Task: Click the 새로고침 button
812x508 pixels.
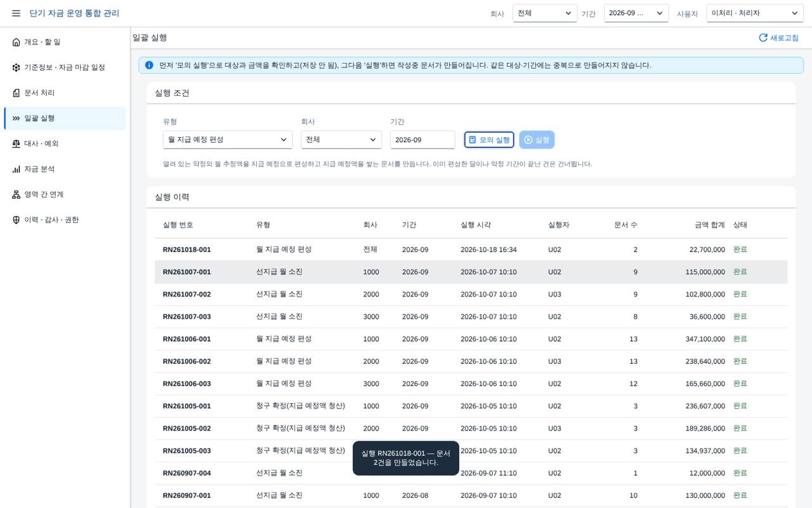Action: coord(778,37)
